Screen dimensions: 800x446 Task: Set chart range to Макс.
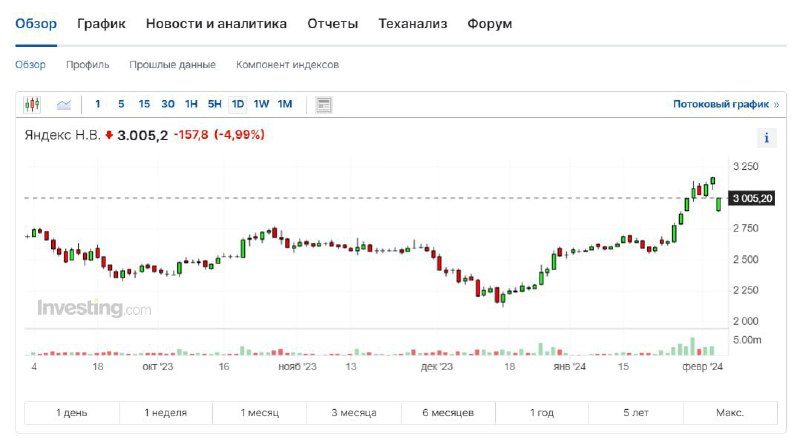[x=730, y=413]
